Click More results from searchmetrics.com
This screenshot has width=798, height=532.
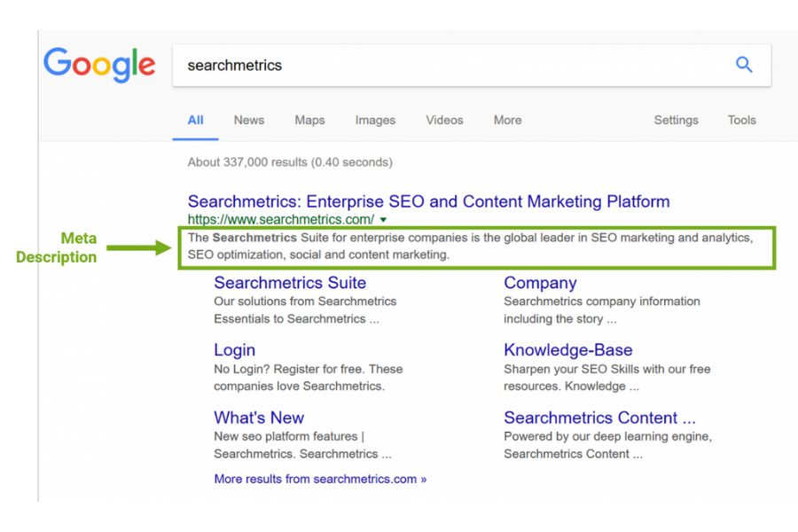pyautogui.click(x=320, y=479)
